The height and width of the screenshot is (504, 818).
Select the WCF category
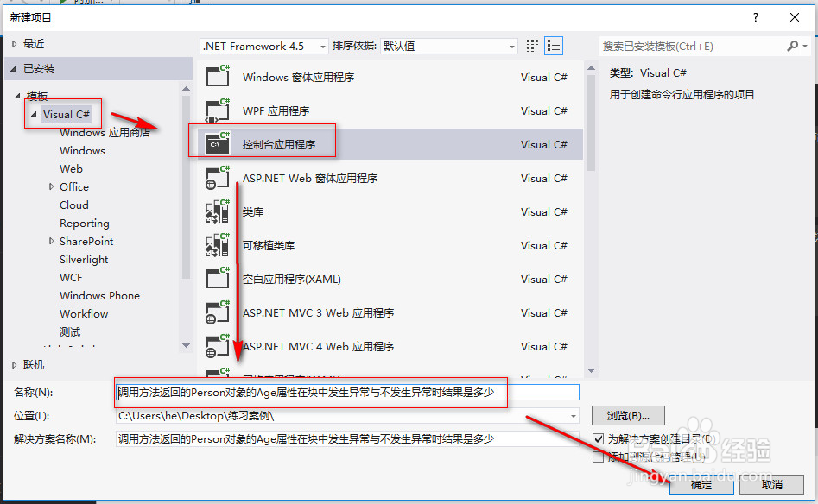(71, 277)
